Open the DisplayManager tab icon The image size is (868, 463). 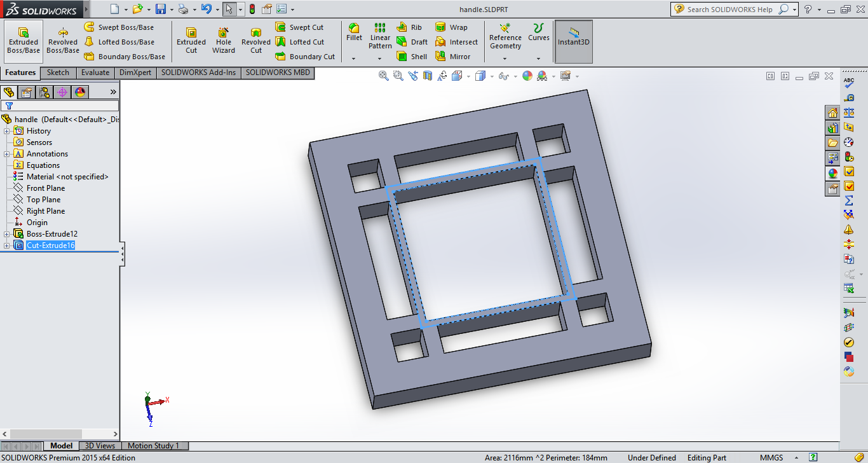click(x=80, y=92)
